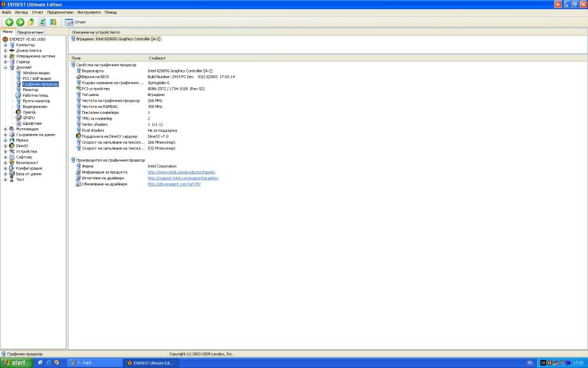The height and width of the screenshot is (368, 588).
Task: Switch to the Меню tab
Action: [x=7, y=32]
